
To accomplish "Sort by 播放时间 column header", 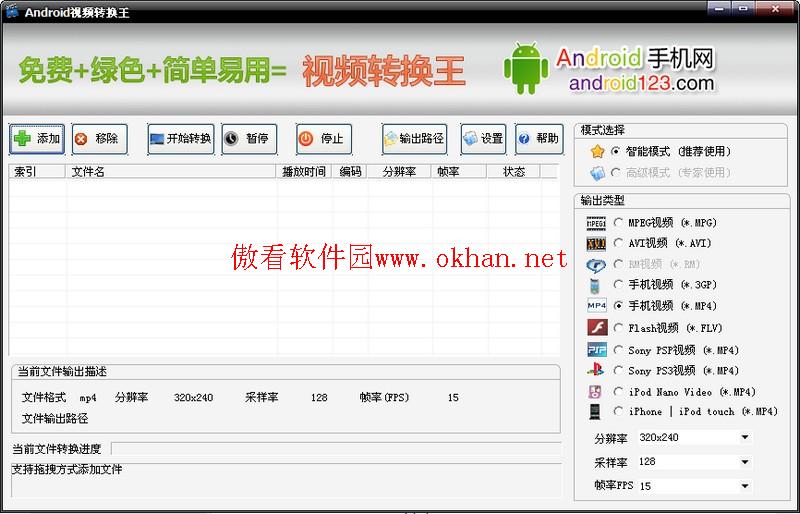I will coord(304,172).
